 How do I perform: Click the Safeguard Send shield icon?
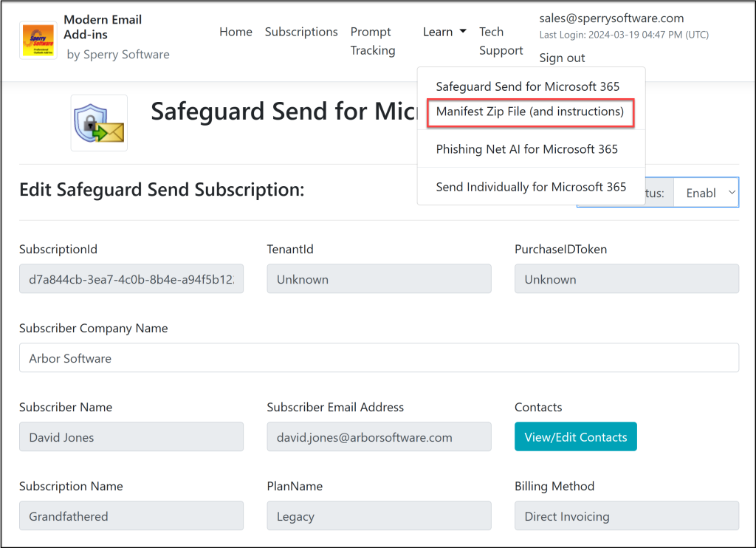[x=98, y=121]
